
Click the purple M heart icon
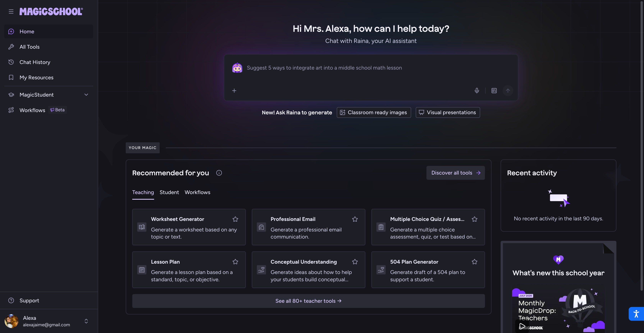pyautogui.click(x=558, y=260)
